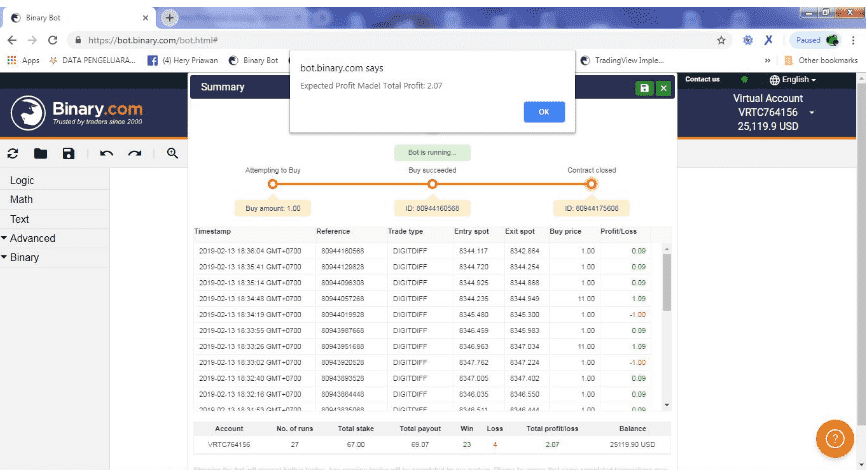The width and height of the screenshot is (866, 470).
Task: Open the Facebook Hery Priawan bookmark
Action: coord(183,60)
